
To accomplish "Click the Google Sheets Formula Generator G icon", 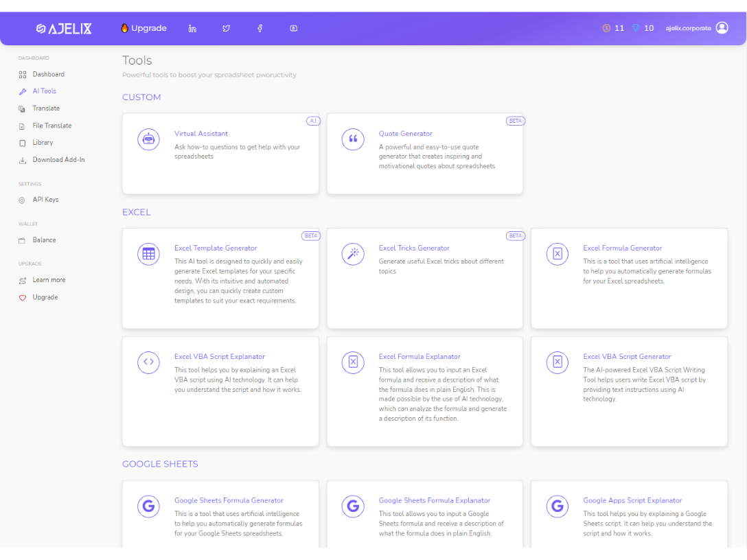I will (x=148, y=506).
